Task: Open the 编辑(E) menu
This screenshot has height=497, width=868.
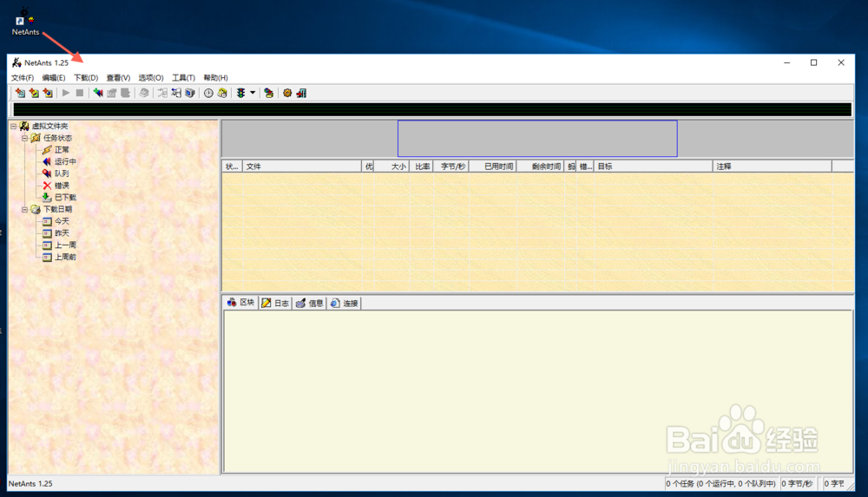Action: point(54,77)
